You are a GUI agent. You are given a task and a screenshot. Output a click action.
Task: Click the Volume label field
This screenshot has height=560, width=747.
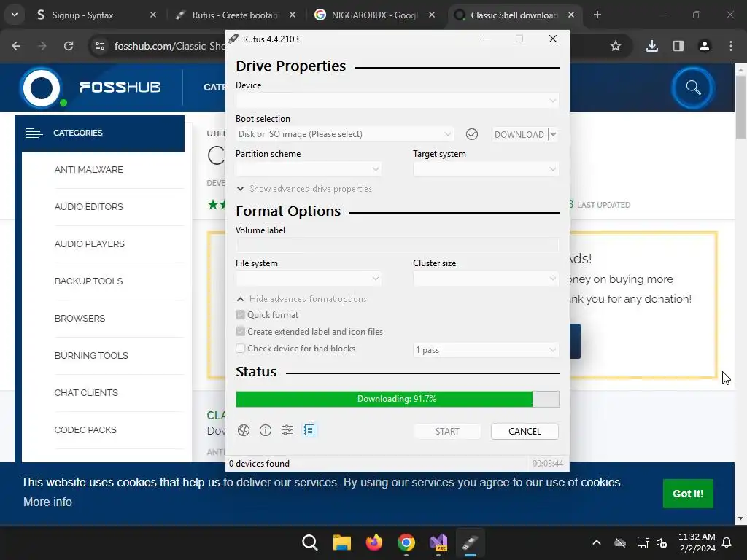397,245
